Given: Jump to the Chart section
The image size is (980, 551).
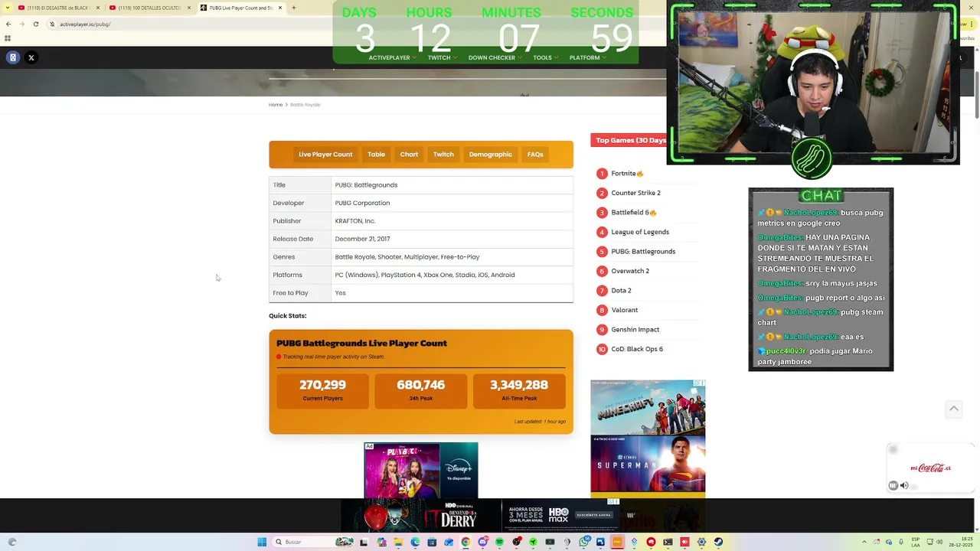Looking at the screenshot, I should point(409,155).
